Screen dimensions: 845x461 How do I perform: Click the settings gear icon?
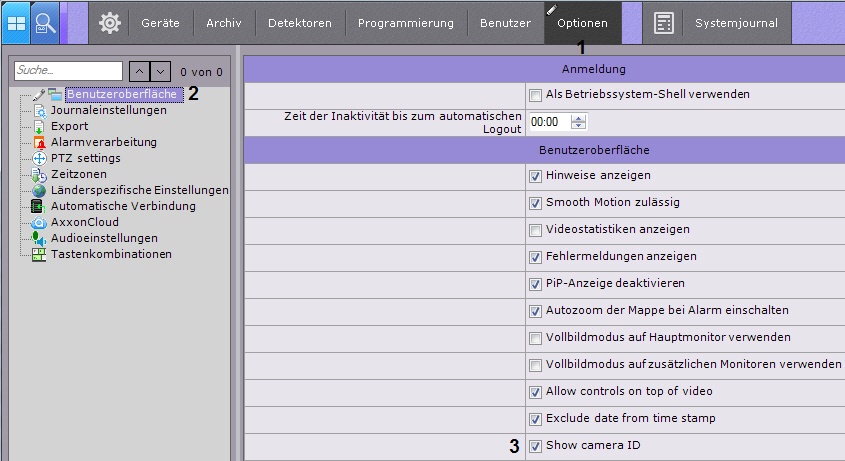tap(109, 22)
